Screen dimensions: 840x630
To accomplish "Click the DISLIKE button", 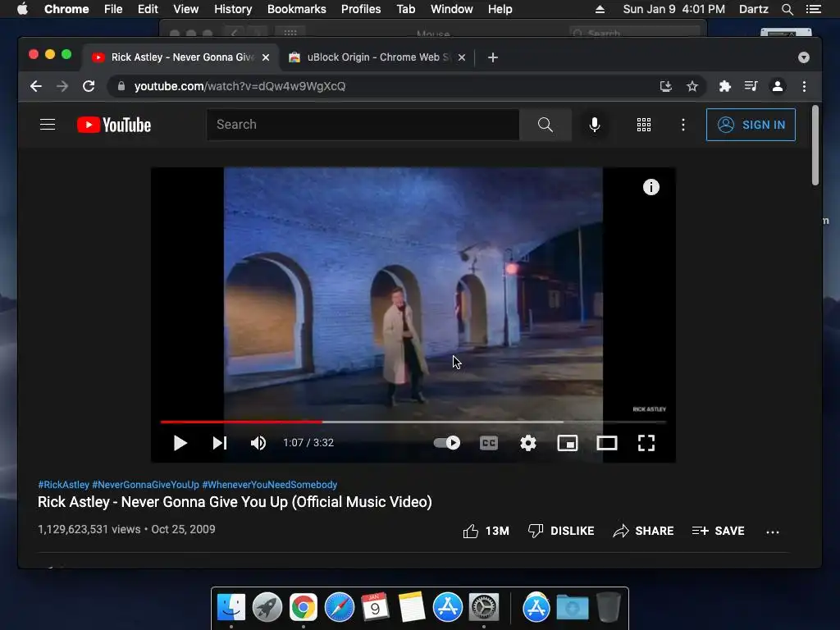I will pyautogui.click(x=561, y=531).
